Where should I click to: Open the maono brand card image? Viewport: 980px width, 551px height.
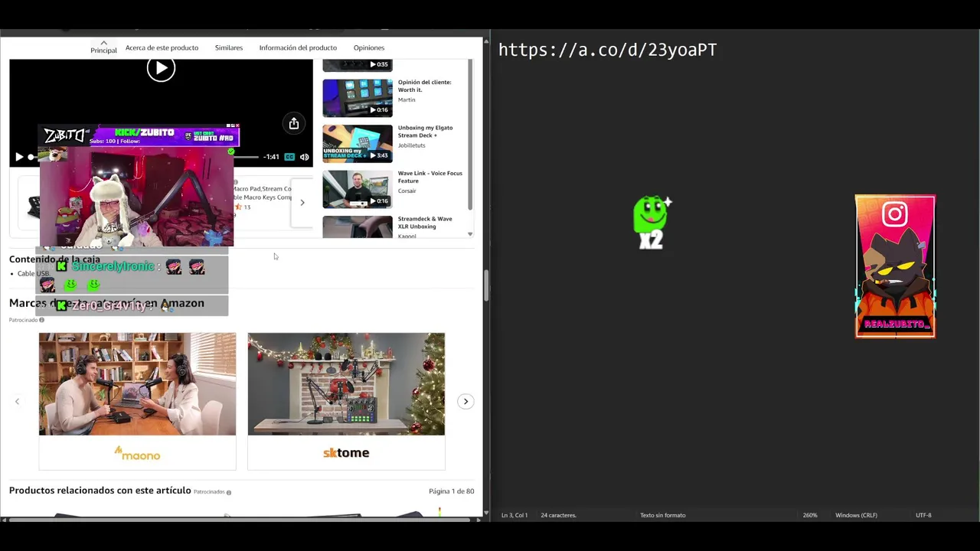[x=138, y=384]
